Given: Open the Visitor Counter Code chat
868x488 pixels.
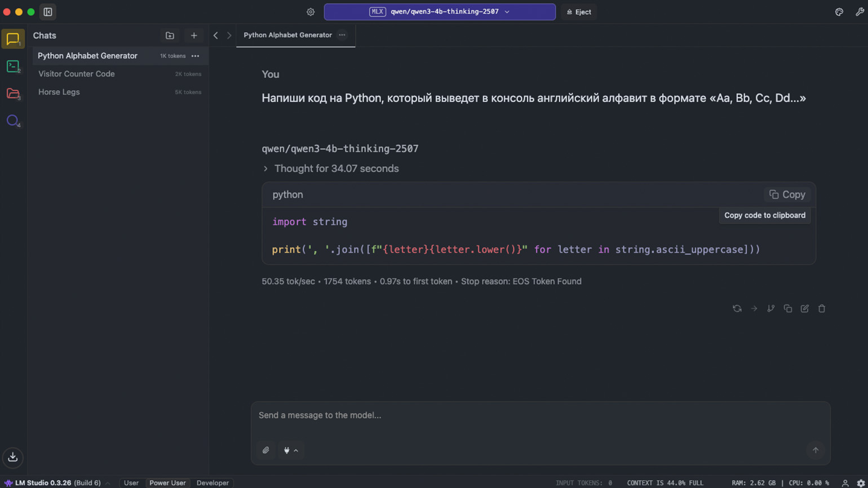Looking at the screenshot, I should pos(77,74).
